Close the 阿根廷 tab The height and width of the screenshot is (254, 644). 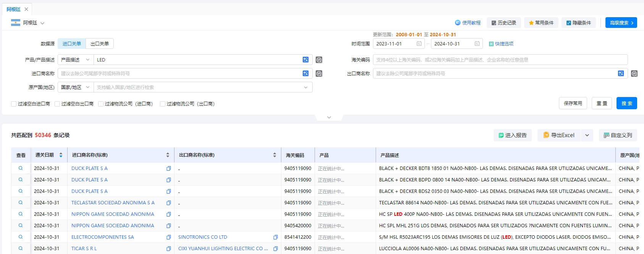click(x=26, y=9)
